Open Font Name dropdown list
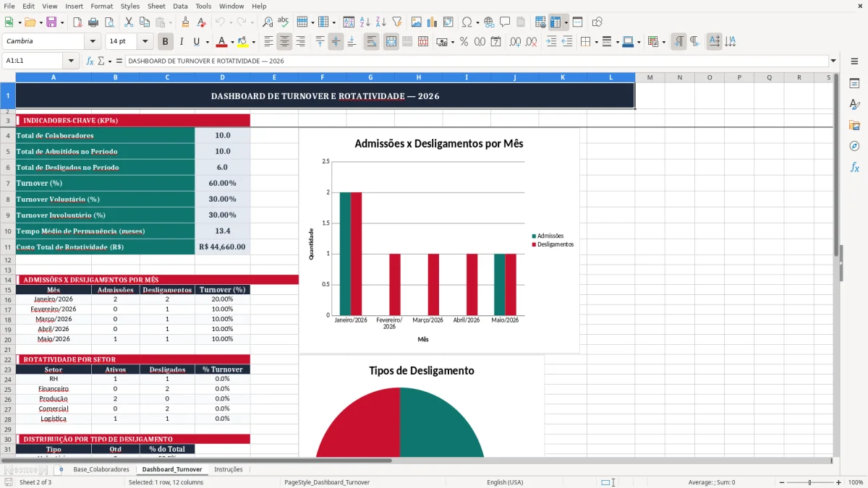Viewport: 868px width, 488px height. 92,42
